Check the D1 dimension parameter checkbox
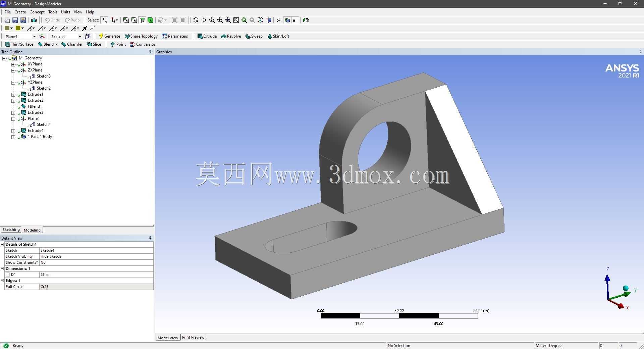This screenshot has width=644, height=349. tap(8, 275)
